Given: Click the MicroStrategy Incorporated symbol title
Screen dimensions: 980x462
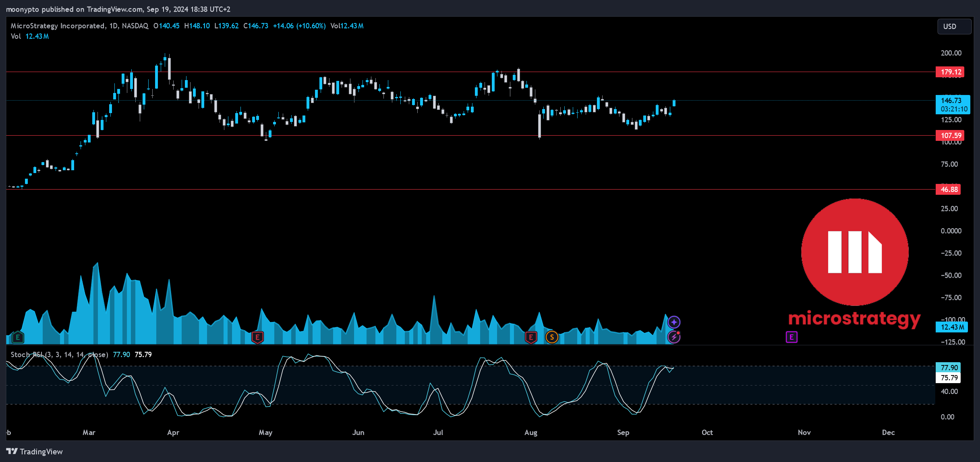Looking at the screenshot, I should click(x=58, y=26).
